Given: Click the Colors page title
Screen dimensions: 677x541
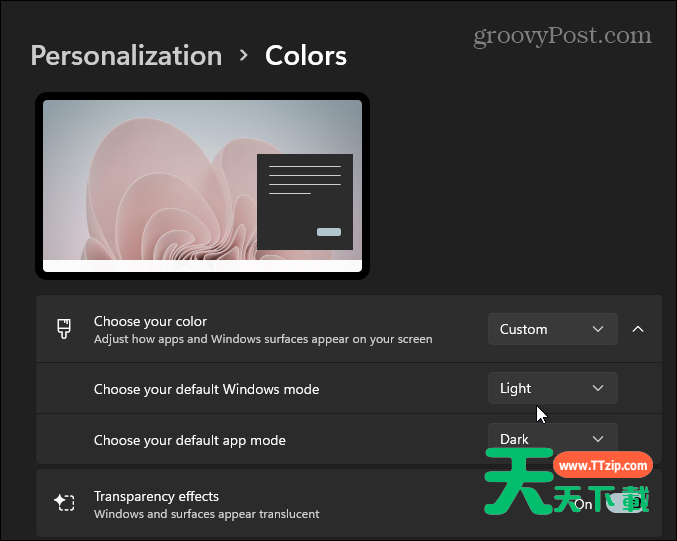Looking at the screenshot, I should tap(306, 55).
